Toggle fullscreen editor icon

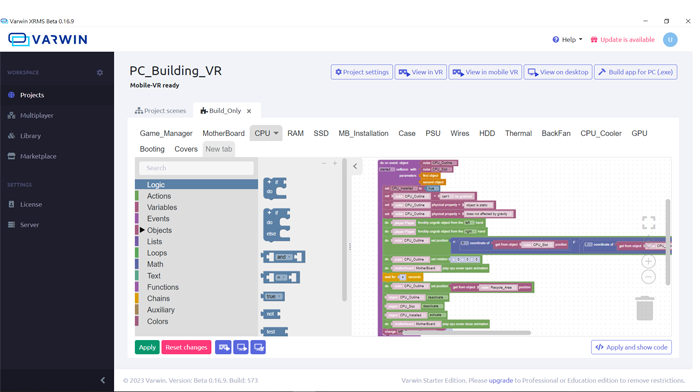pyautogui.click(x=649, y=222)
